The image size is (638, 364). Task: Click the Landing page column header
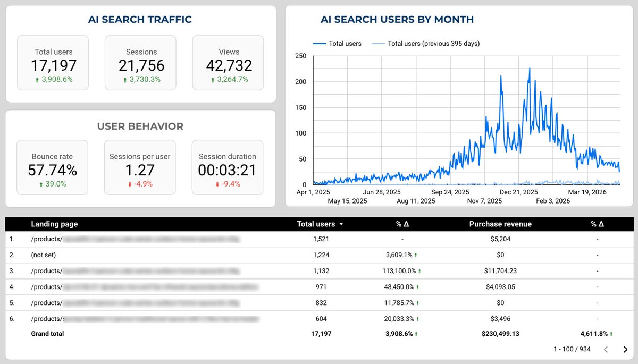(54, 224)
